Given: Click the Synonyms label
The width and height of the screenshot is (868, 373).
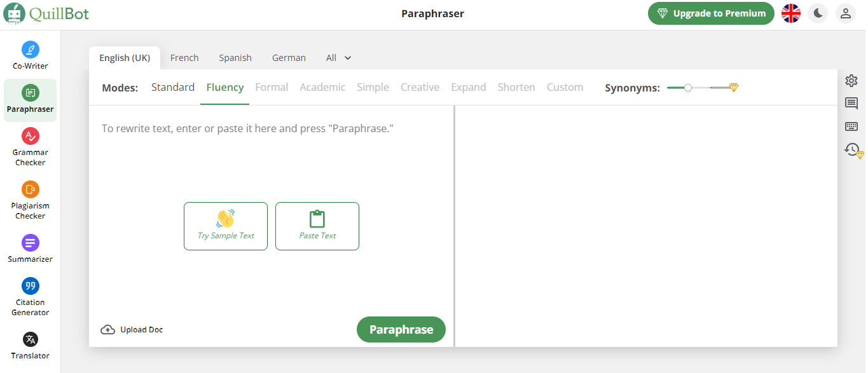Looking at the screenshot, I should 632,88.
